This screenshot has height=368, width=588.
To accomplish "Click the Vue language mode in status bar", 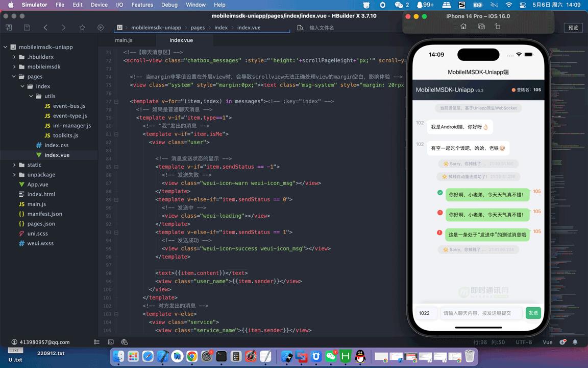I will tap(548, 342).
